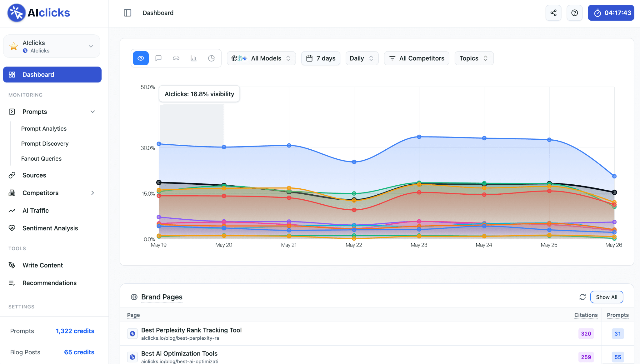Open the All Competitors filter
The height and width of the screenshot is (364, 640).
pos(417,58)
